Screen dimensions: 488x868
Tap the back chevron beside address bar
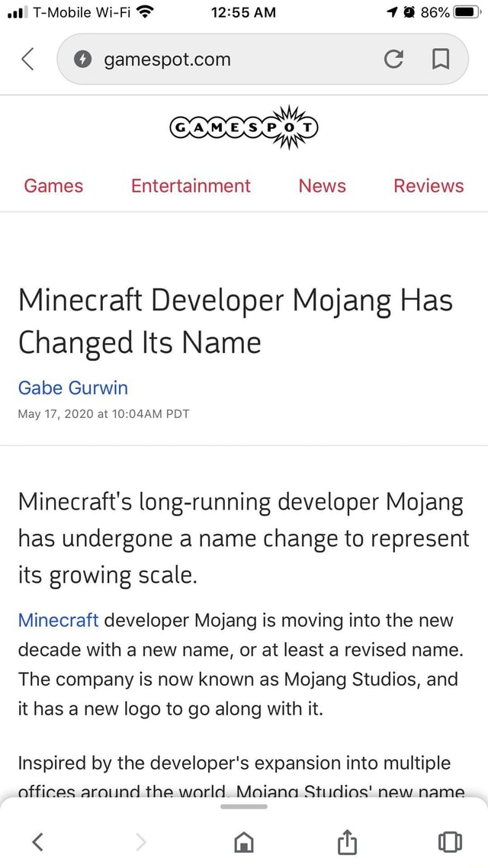[x=27, y=59]
